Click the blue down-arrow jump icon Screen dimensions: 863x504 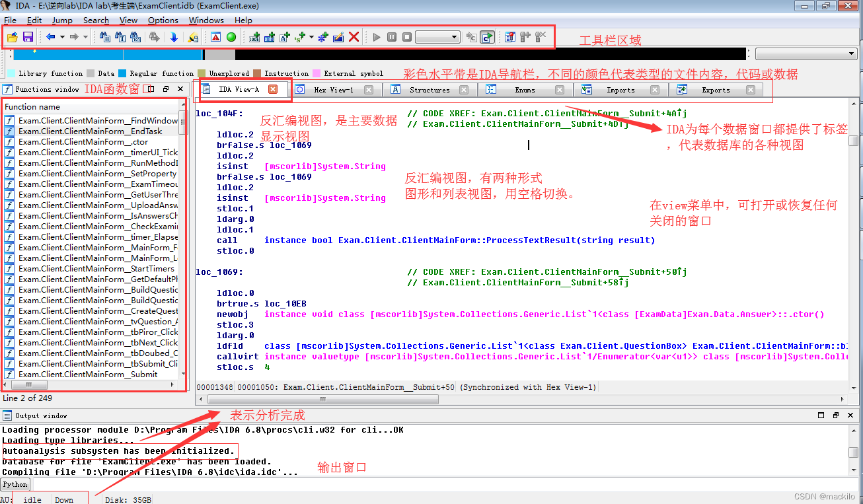coord(174,37)
